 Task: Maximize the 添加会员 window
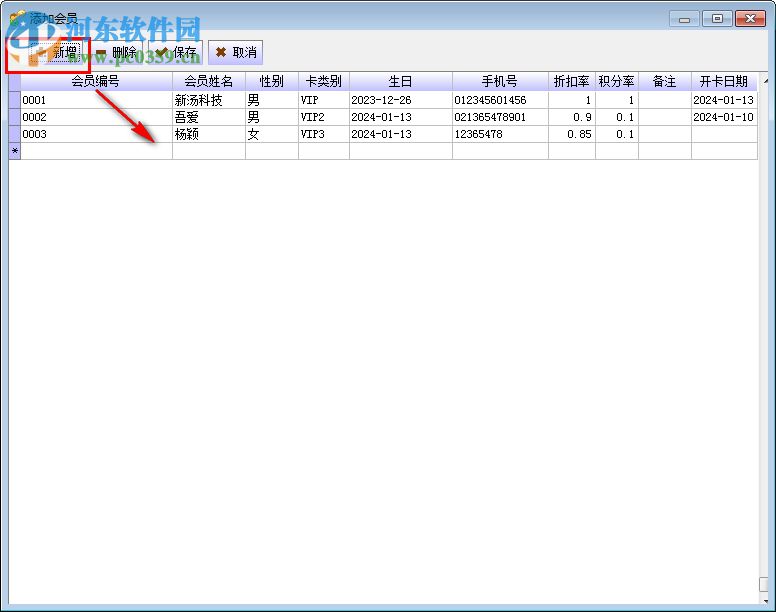point(717,19)
